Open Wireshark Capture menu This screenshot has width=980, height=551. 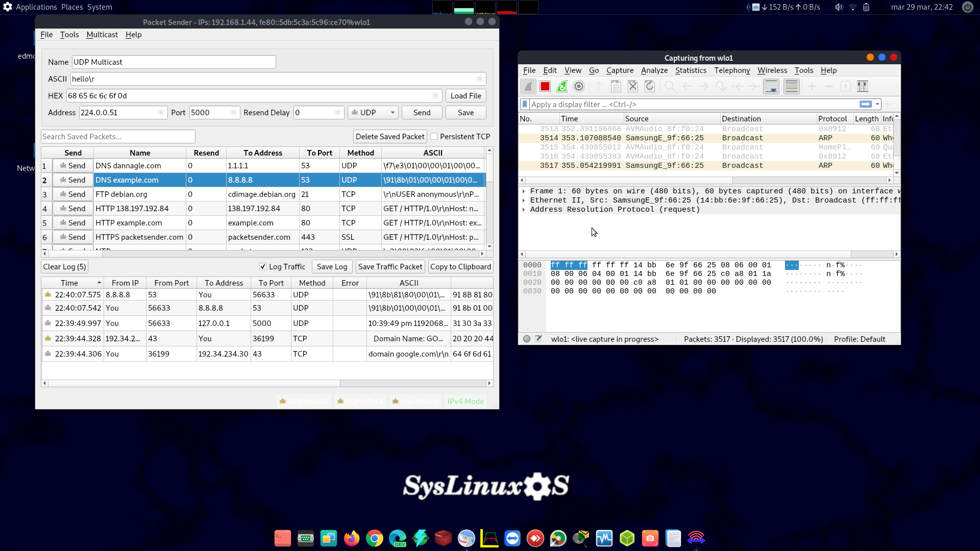[x=620, y=70]
